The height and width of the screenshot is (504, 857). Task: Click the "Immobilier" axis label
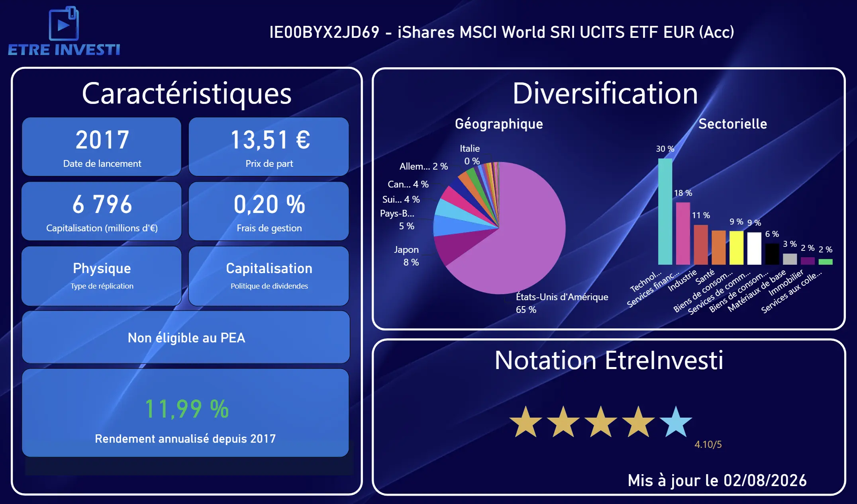pyautogui.click(x=786, y=283)
